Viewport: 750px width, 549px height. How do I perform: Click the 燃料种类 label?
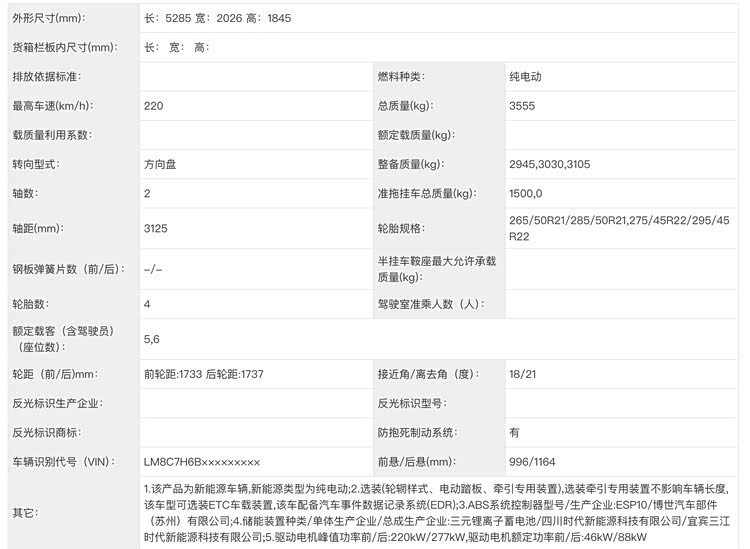pyautogui.click(x=401, y=77)
